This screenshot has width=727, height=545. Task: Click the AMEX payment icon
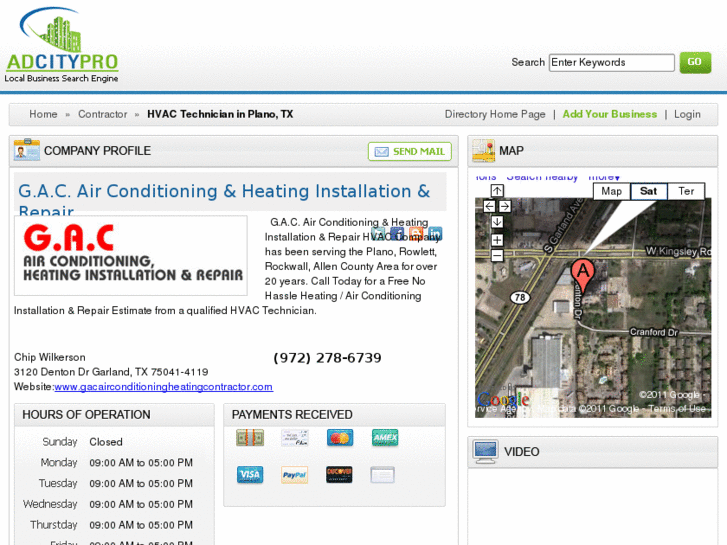(x=385, y=437)
